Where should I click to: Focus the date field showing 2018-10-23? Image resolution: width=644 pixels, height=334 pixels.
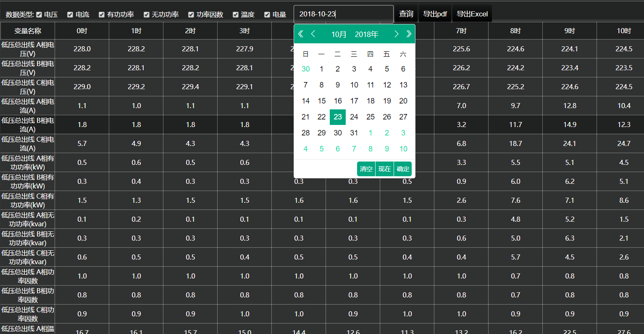click(x=344, y=14)
